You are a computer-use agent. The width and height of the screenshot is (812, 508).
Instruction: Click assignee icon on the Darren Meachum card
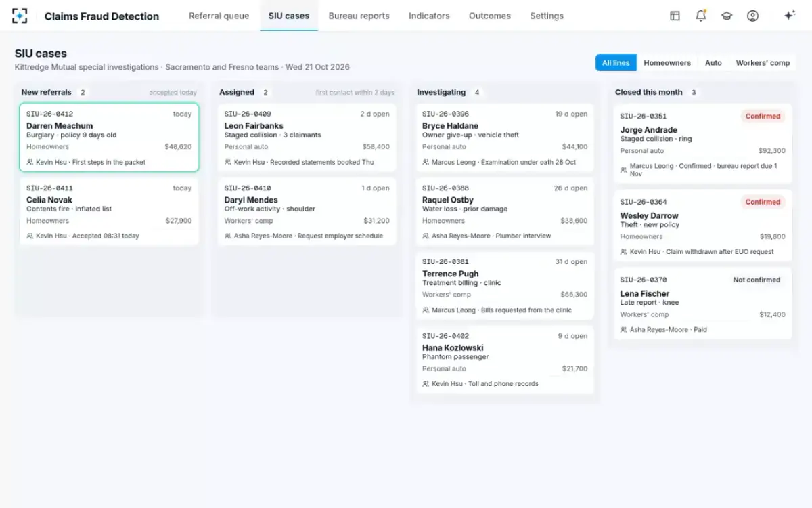coord(30,163)
